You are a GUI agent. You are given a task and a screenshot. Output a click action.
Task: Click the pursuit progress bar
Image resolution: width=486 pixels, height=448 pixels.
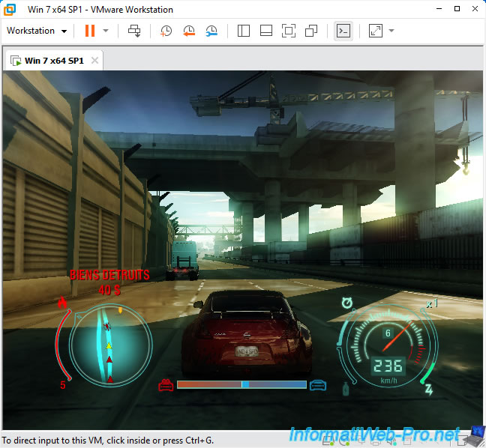(241, 384)
